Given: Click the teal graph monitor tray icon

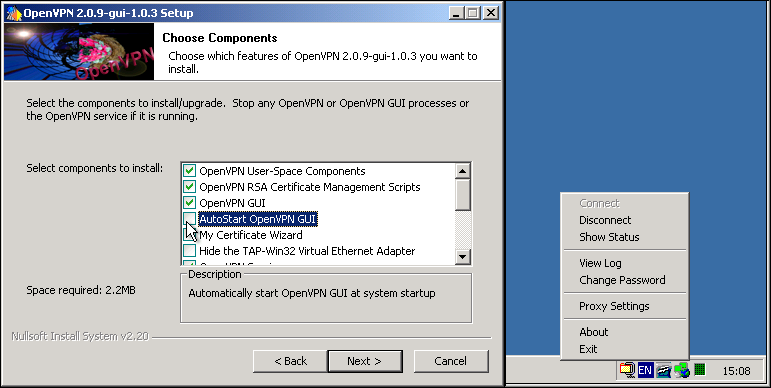Looking at the screenshot, I should 663,370.
